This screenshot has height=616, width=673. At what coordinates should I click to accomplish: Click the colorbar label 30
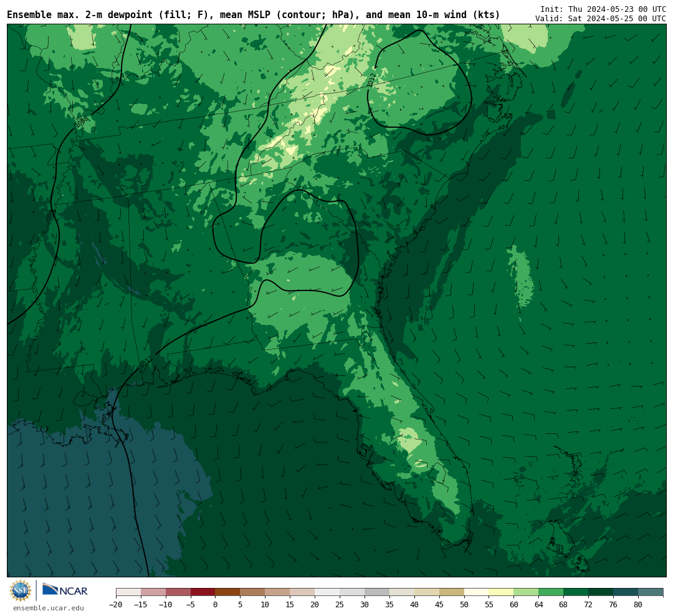coord(365,605)
